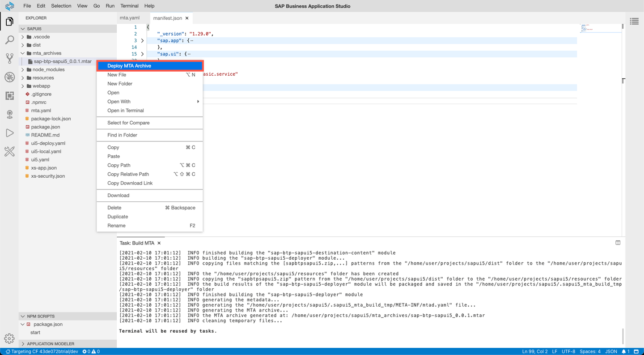Expand the dist folder

tap(23, 45)
